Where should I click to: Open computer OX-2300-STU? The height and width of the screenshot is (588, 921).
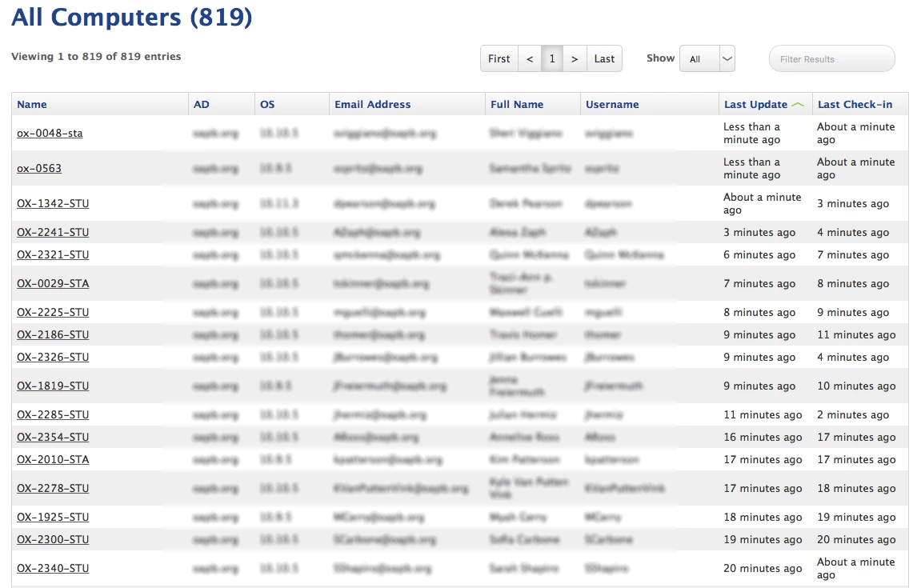(53, 539)
